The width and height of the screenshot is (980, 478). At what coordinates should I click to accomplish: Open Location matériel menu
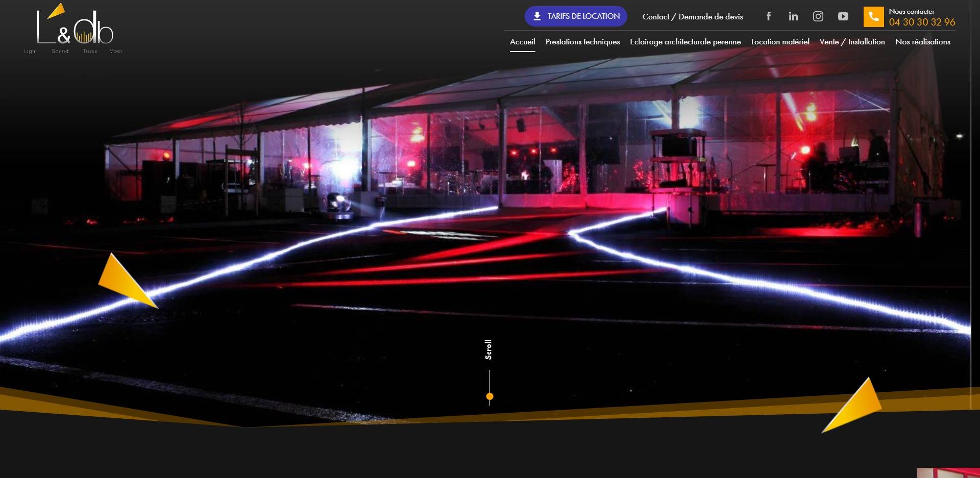[x=780, y=42]
